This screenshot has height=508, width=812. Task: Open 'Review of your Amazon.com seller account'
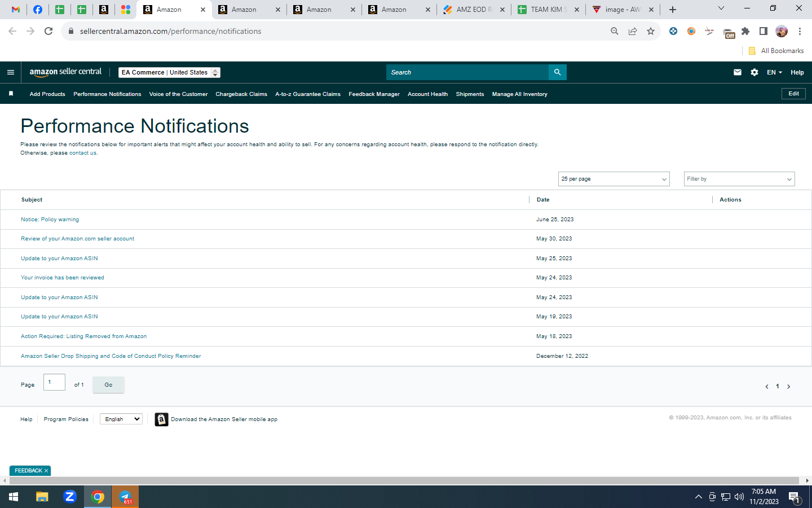(77, 239)
